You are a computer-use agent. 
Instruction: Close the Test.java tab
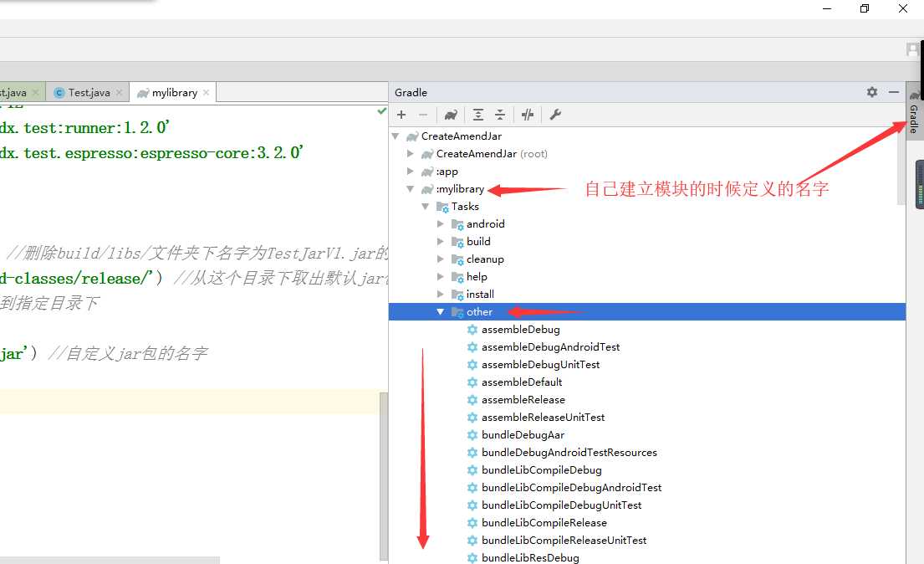click(x=119, y=93)
